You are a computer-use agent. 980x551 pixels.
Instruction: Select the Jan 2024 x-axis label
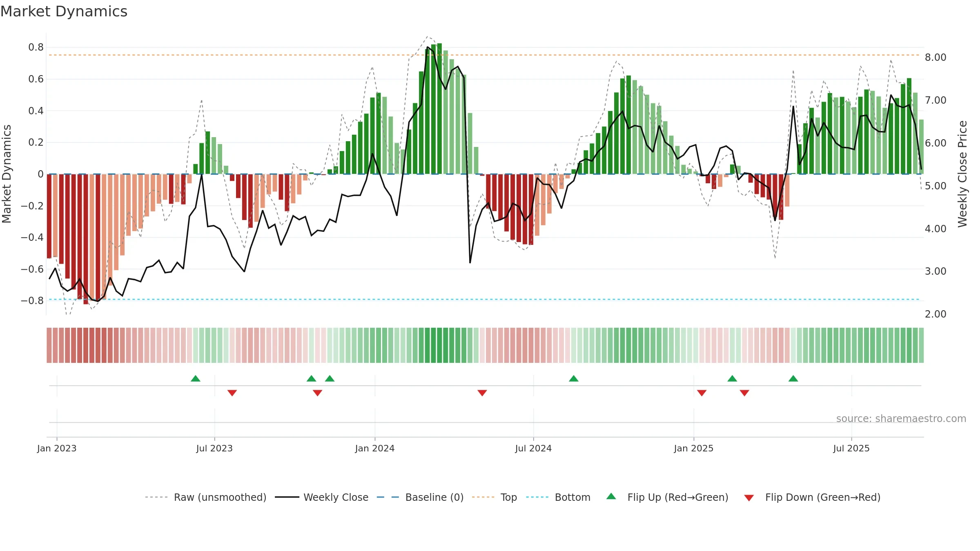375,448
